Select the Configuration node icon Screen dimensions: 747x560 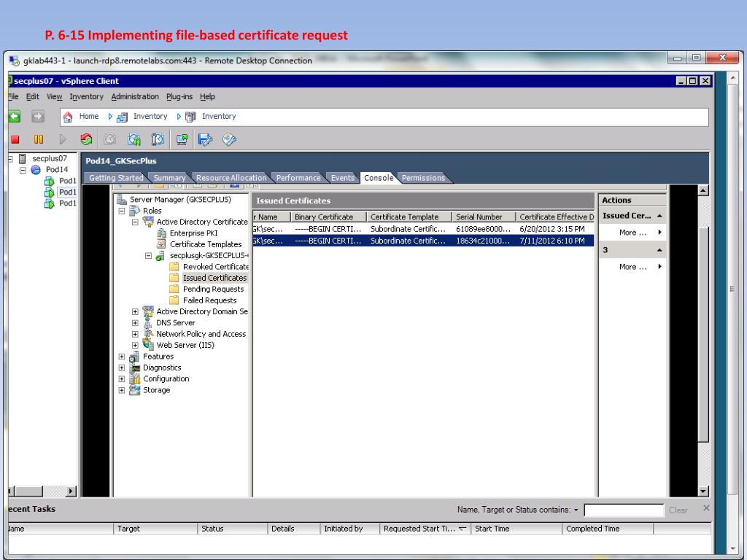pos(135,379)
